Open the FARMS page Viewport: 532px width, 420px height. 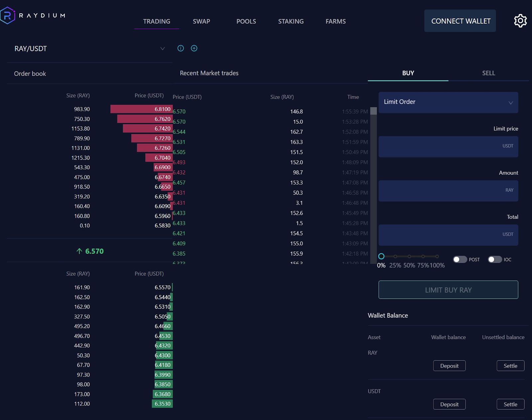(x=335, y=21)
